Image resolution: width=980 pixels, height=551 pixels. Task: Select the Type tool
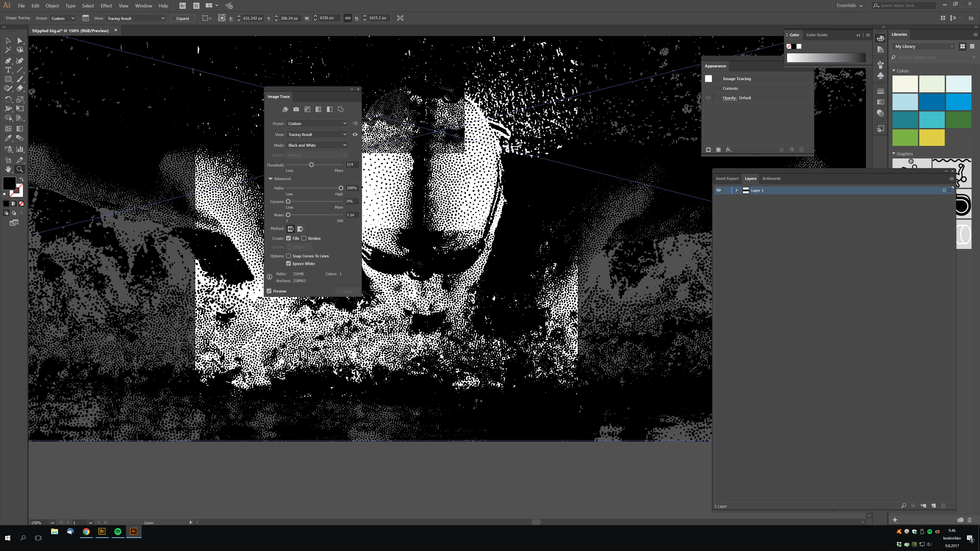(x=8, y=70)
